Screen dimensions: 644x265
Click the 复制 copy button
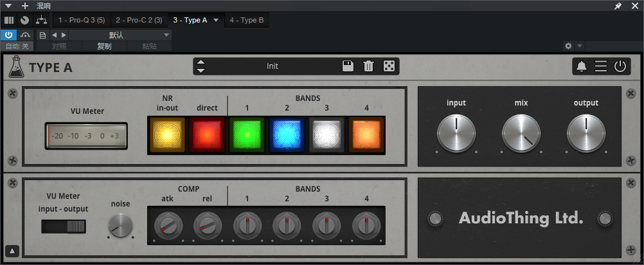point(104,46)
